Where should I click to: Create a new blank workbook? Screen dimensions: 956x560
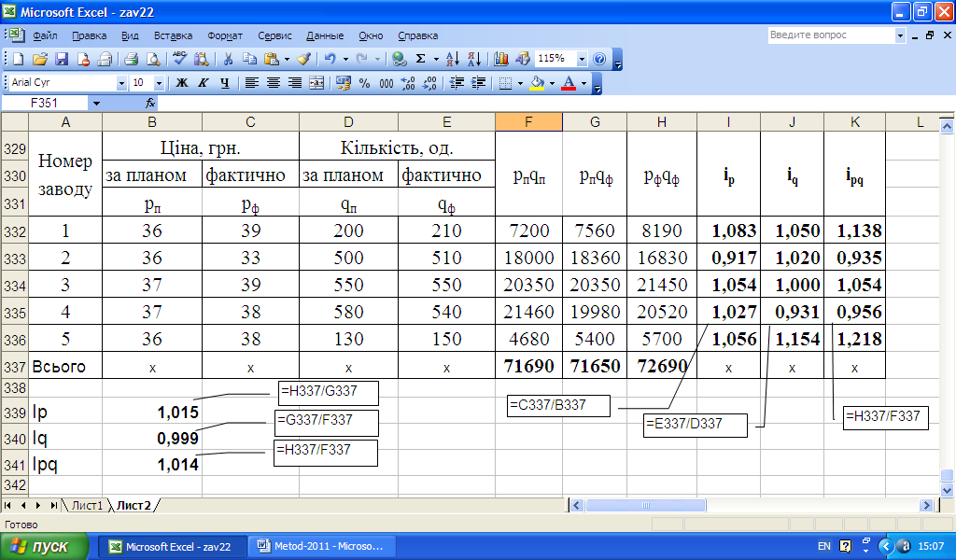[x=19, y=59]
